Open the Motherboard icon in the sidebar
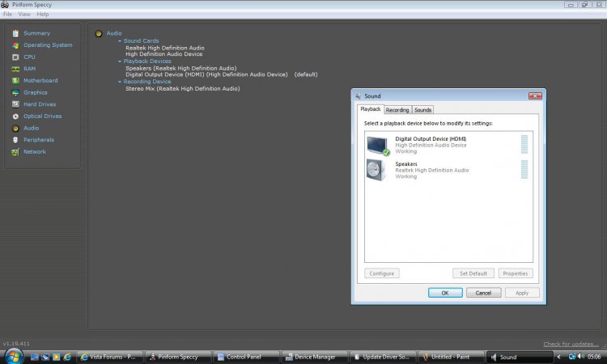The image size is (607, 364). [15, 81]
